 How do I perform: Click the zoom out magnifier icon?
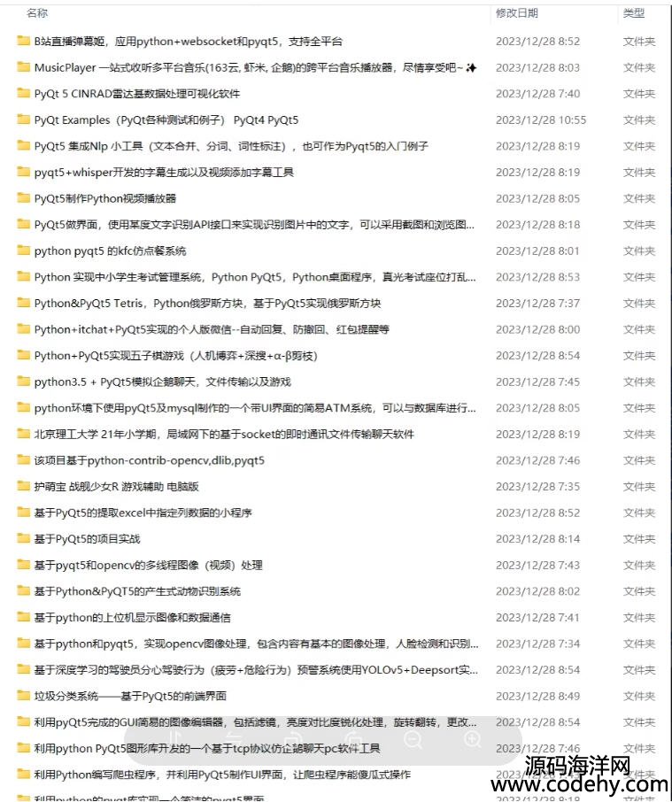pos(413,740)
